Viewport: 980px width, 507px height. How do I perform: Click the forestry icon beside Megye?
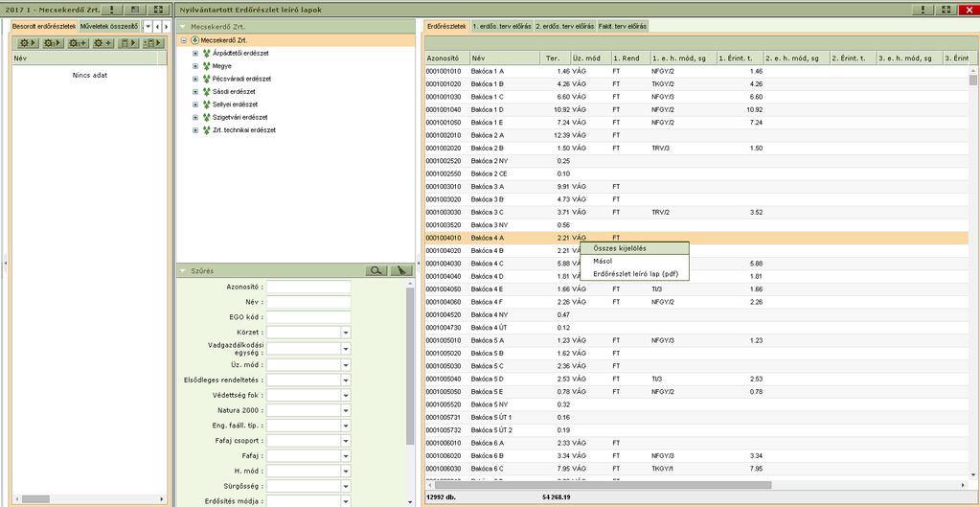(206, 65)
